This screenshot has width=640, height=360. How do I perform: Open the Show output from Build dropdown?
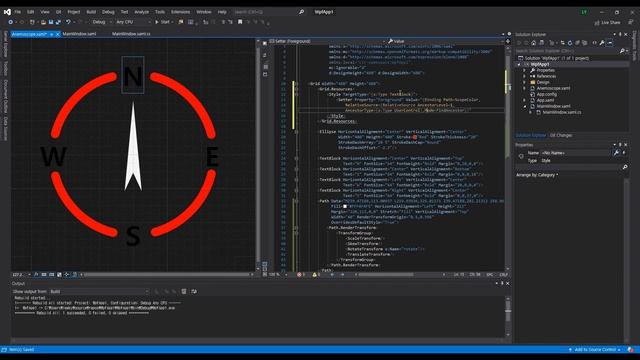pos(99,291)
